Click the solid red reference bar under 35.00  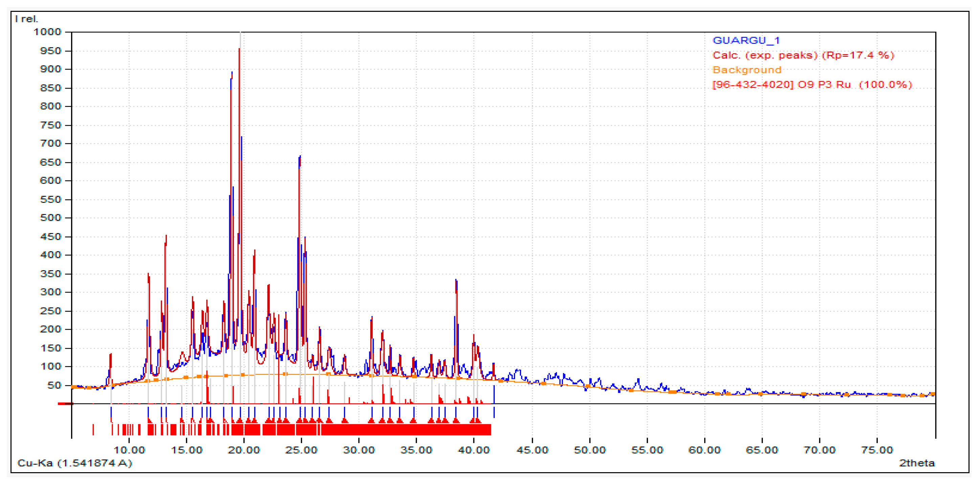coord(416,430)
